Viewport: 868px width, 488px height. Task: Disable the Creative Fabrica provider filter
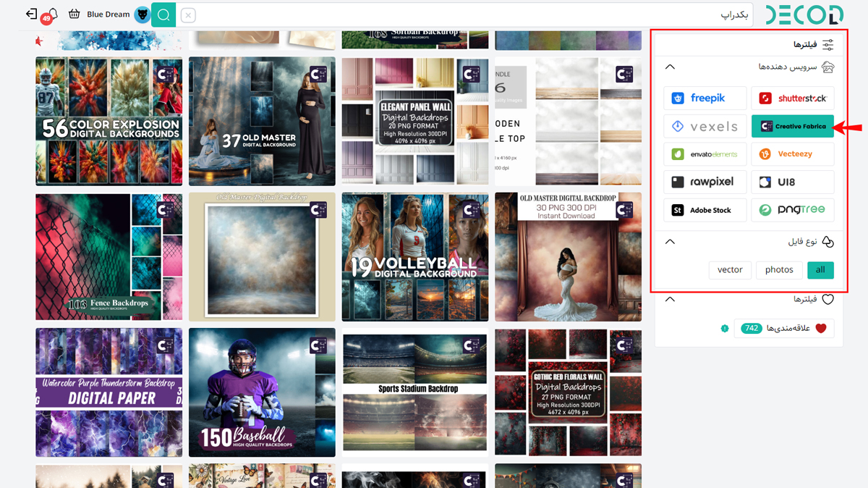click(x=793, y=127)
